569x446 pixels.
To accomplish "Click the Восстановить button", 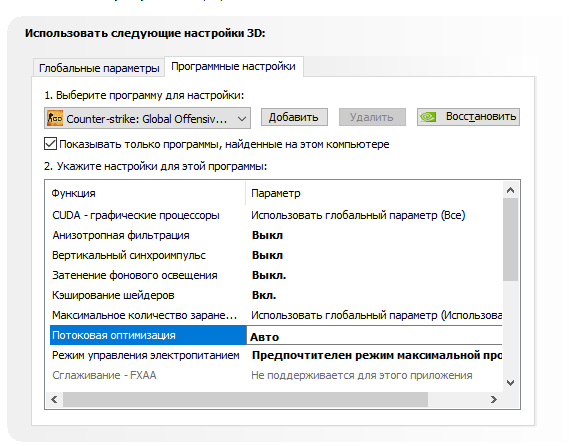I will pyautogui.click(x=468, y=117).
